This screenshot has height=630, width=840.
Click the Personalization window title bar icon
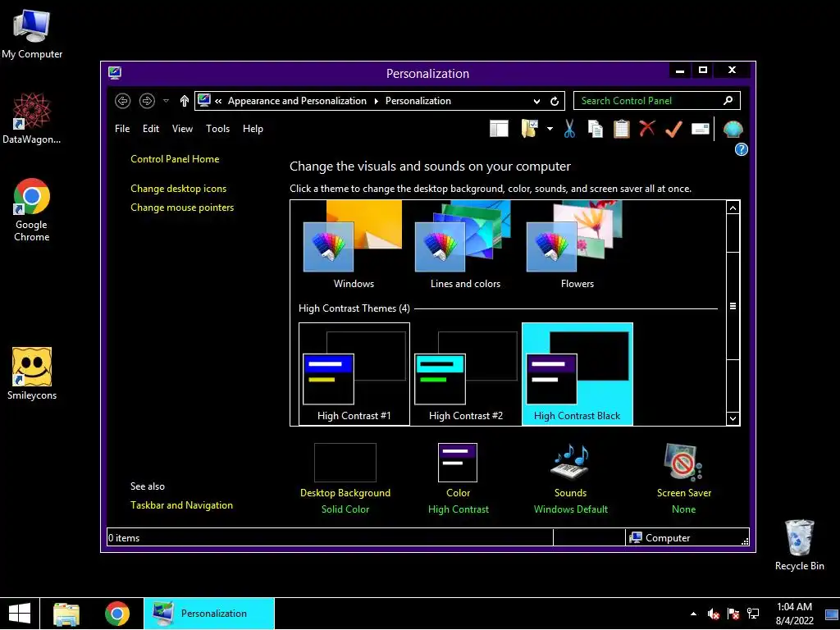pyautogui.click(x=115, y=73)
